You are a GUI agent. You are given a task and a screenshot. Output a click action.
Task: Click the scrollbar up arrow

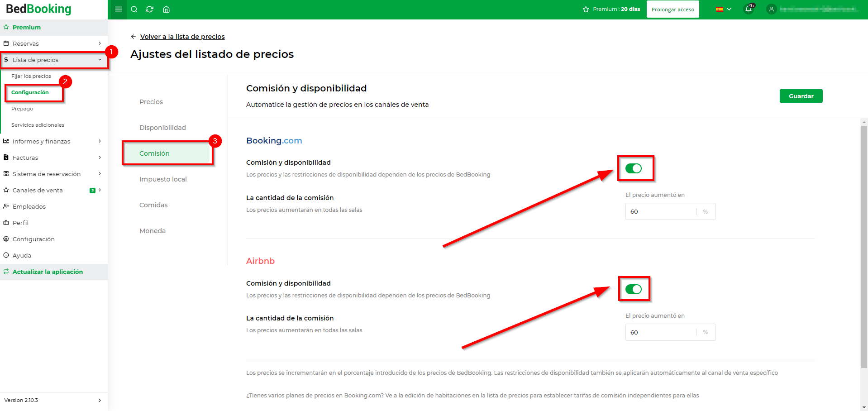864,122
